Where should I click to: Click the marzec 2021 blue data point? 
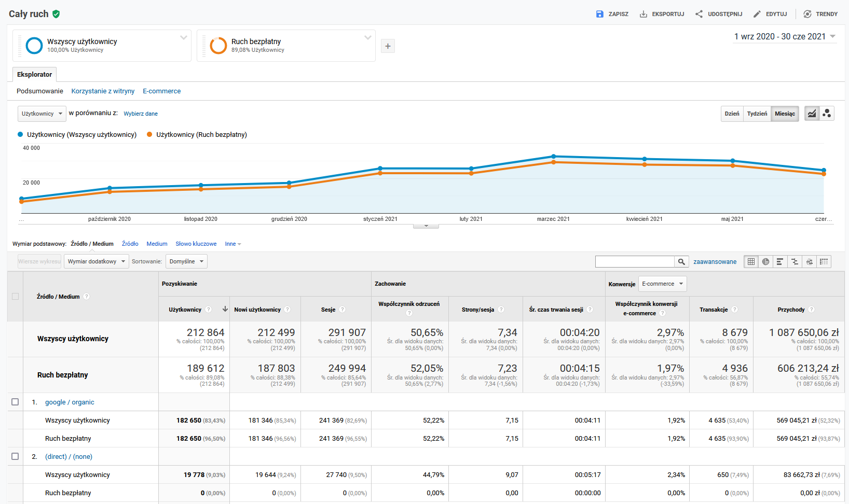tap(554, 156)
